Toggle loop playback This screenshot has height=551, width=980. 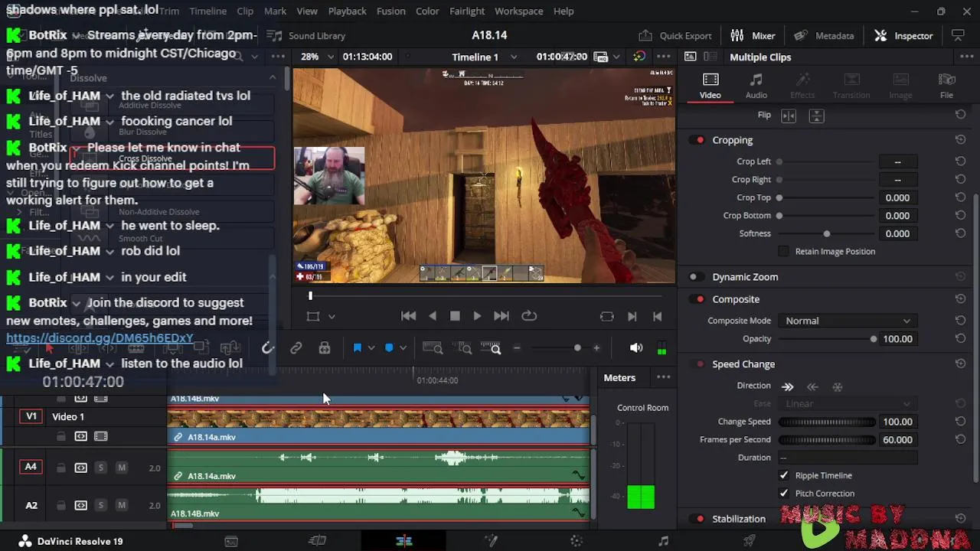(529, 316)
